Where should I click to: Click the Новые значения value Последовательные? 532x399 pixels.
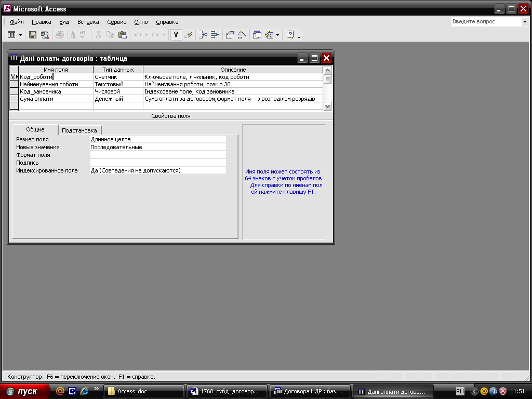click(158, 147)
